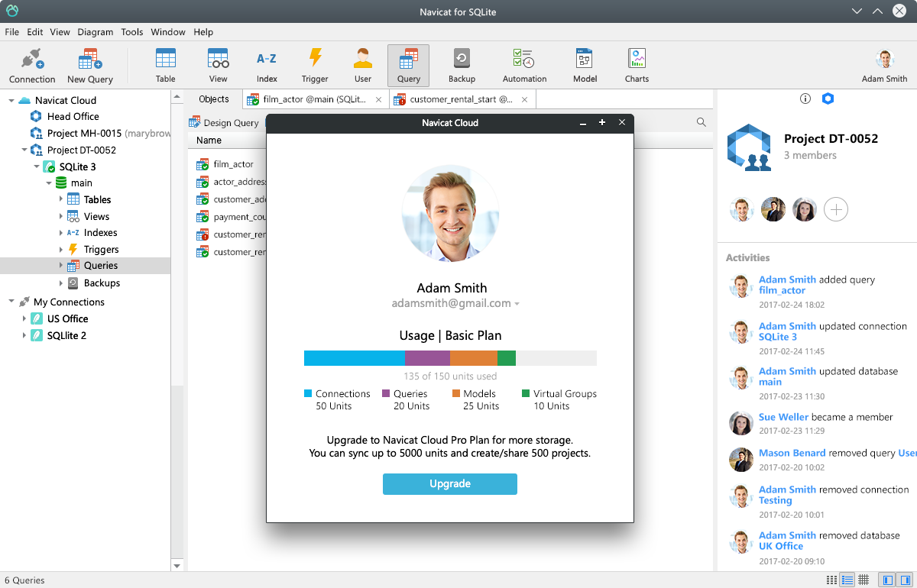The image size is (917, 588).
Task: Open the Tools menu
Action: [x=132, y=32]
